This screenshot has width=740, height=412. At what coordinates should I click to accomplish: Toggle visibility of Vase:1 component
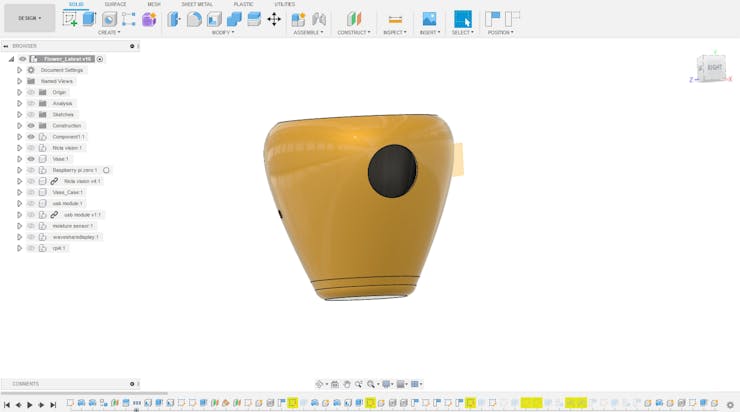point(31,159)
